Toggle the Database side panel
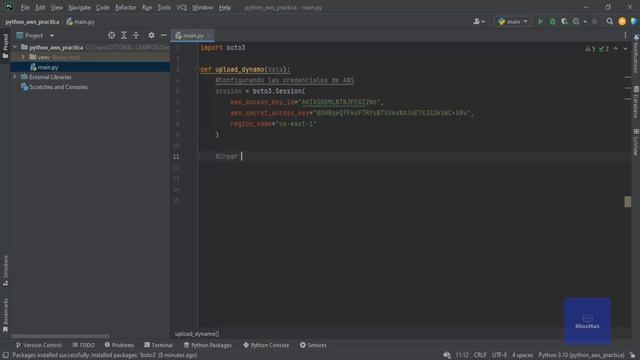Viewport: 640px width, 360px height. (636, 102)
